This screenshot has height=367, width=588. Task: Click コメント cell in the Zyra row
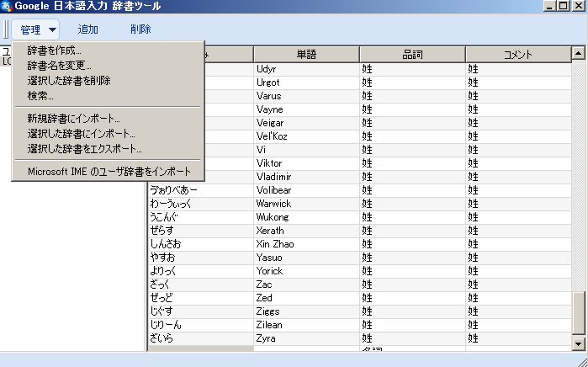coord(519,339)
